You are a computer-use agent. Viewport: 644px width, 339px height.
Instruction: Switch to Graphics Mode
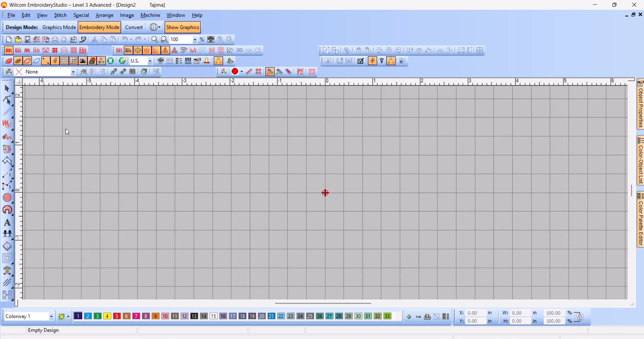click(59, 28)
